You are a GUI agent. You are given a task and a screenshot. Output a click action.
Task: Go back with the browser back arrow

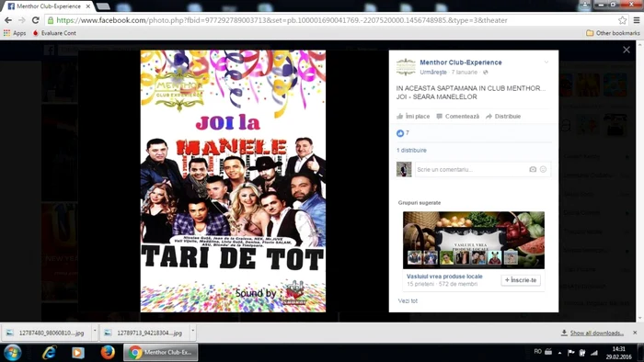pyautogui.click(x=8, y=20)
